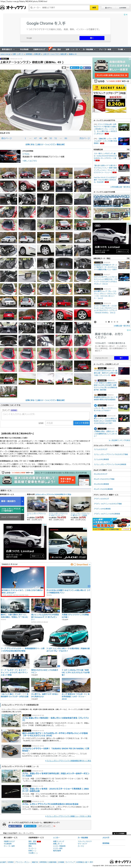Click autoc-one.jp breadcrumb link
131x868 pixels.
click(5, 54)
